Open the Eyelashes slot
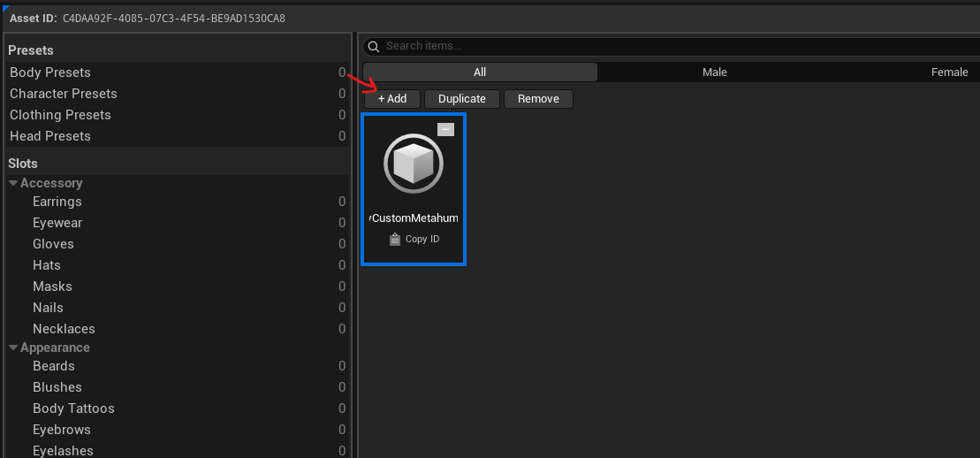The width and height of the screenshot is (980, 458). [178, 451]
